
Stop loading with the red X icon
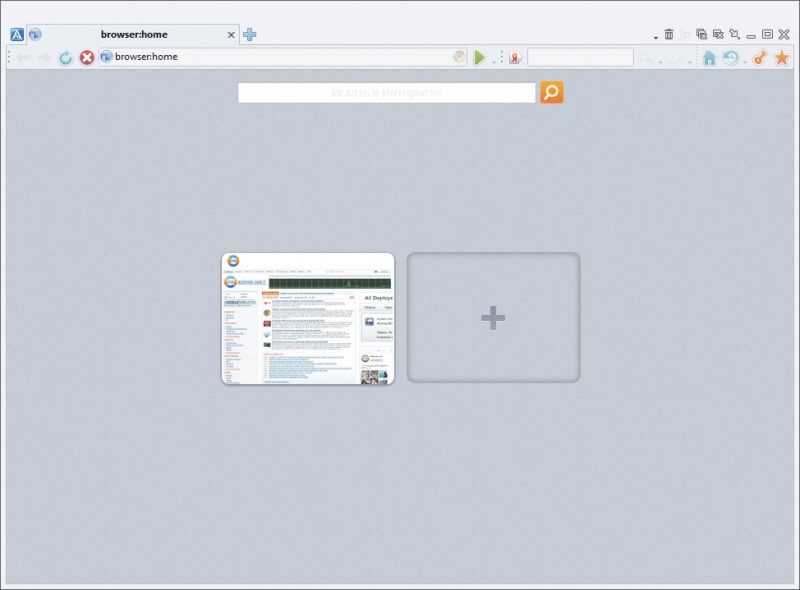click(87, 58)
